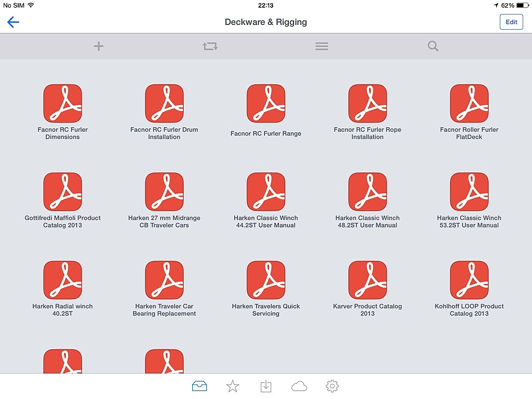This screenshot has width=532, height=399.
Task: Open Gottifredi Maffioli Product Catalog 2013 PDF icon
Action: (x=63, y=192)
